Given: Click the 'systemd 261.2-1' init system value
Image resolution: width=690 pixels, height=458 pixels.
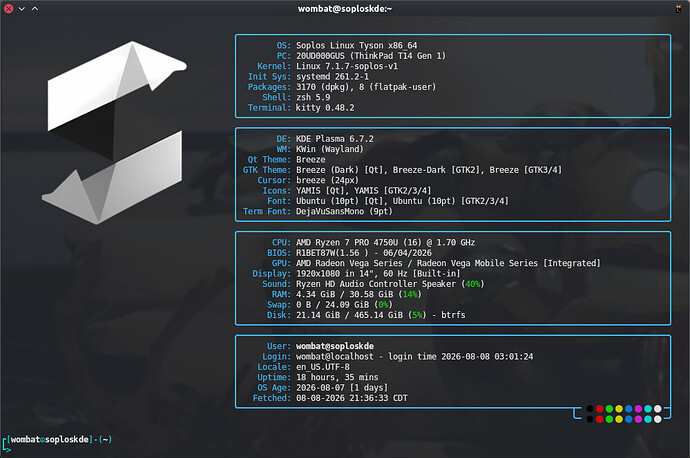Looking at the screenshot, I should click(x=332, y=77).
